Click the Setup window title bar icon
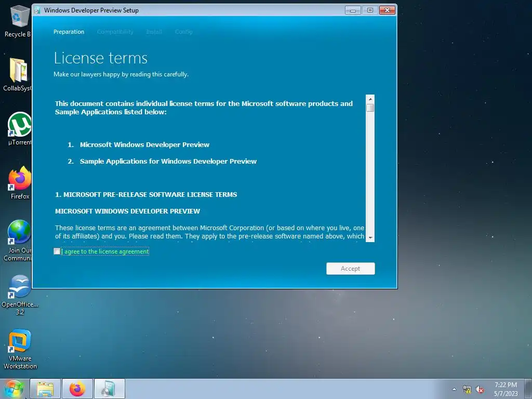The width and height of the screenshot is (532, 399). [x=37, y=10]
